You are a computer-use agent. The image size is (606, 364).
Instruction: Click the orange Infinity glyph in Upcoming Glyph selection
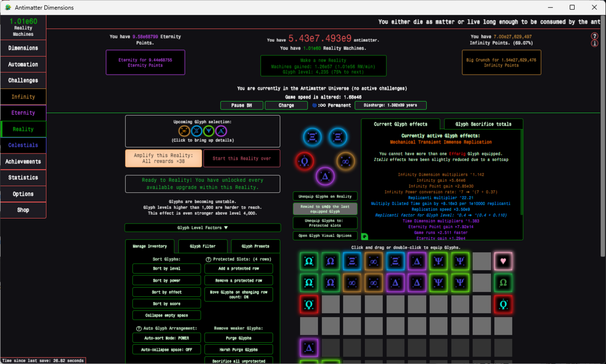click(184, 131)
